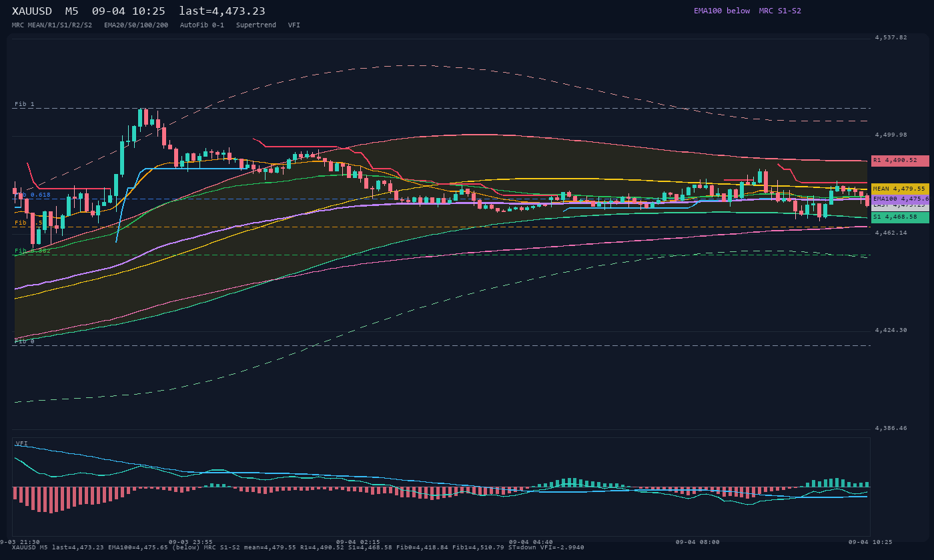Click the 'VFI' label in the lower panel
The image size is (934, 560).
21,443
